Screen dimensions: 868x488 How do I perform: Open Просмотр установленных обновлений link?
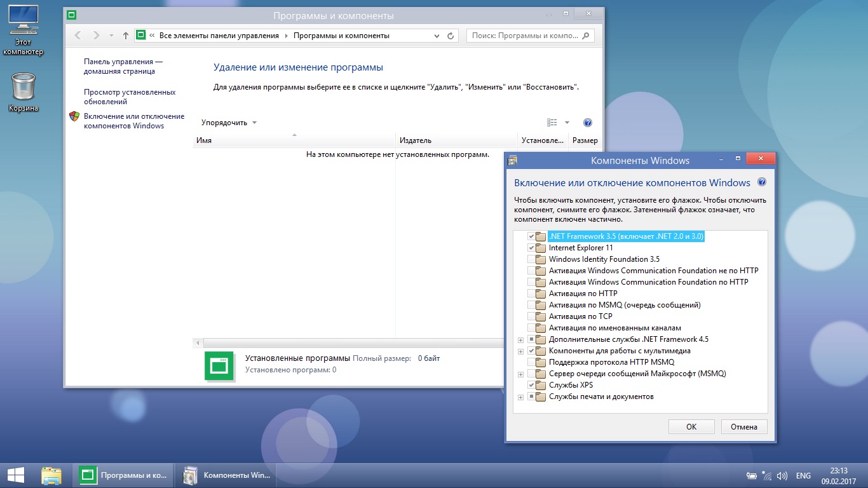pos(130,97)
